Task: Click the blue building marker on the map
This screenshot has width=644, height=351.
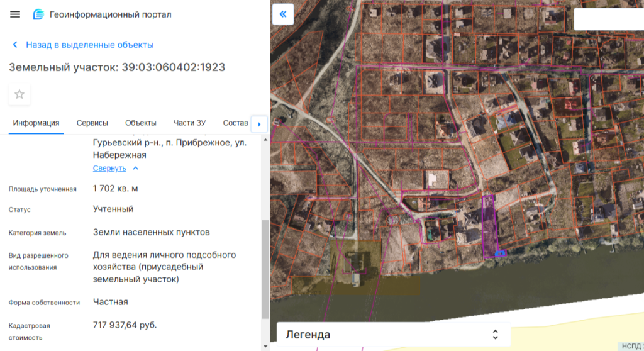Action: (x=500, y=253)
